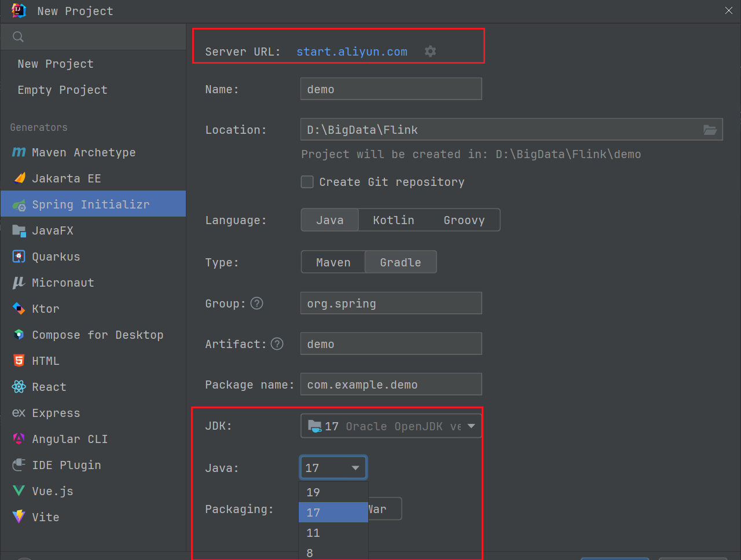Click the Package name field
Viewport: 741px width, 560px height.
coord(391,385)
